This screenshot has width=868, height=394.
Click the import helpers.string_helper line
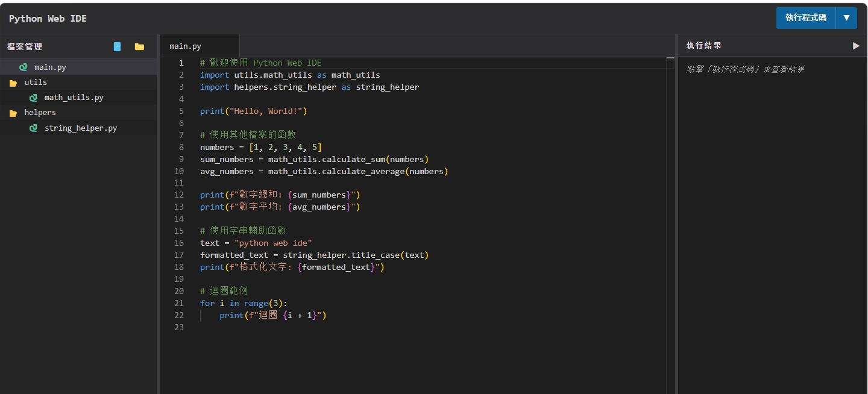pyautogui.click(x=309, y=87)
